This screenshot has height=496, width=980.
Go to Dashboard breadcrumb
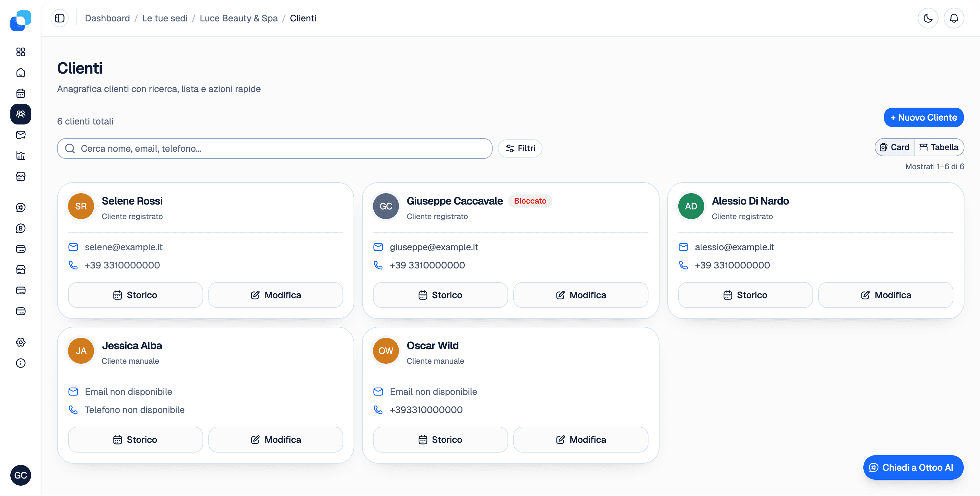(x=107, y=18)
